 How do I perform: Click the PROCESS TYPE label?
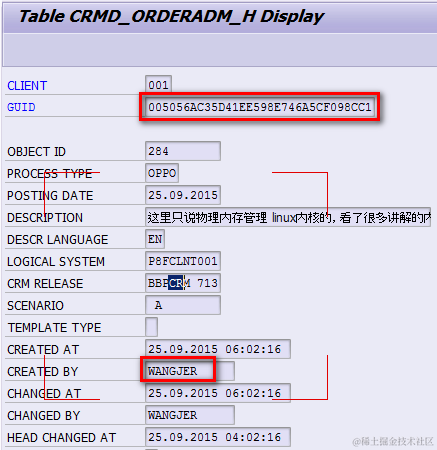tap(50, 174)
